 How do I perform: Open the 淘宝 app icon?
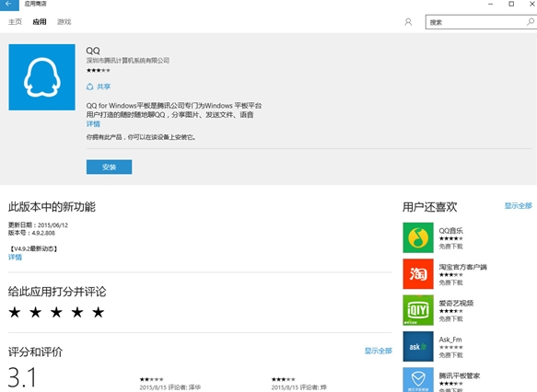[x=418, y=273]
